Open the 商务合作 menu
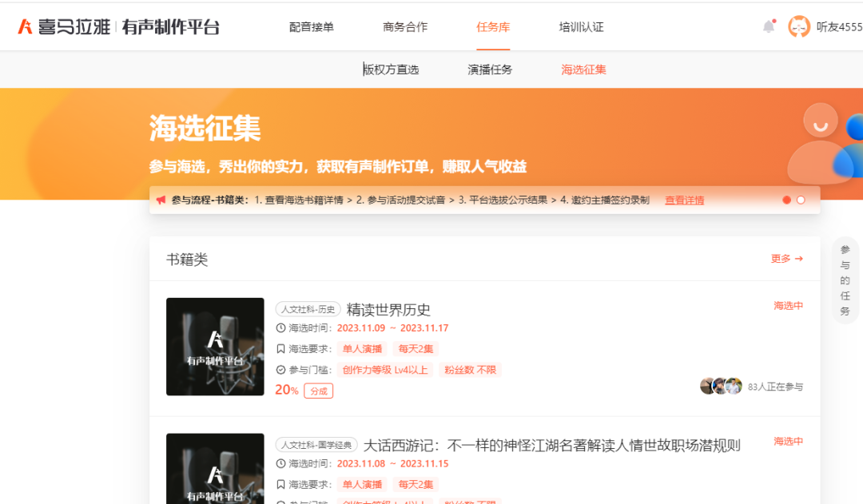The width and height of the screenshot is (863, 504). coord(405,27)
